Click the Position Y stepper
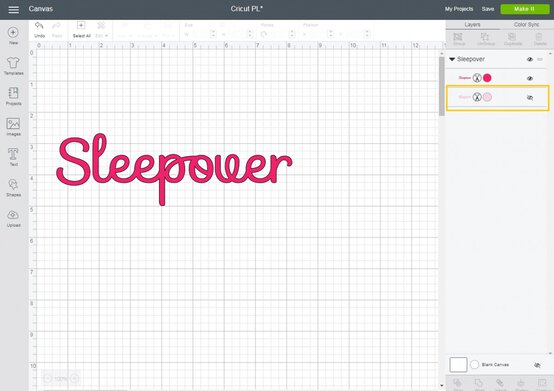554x391 pixels. click(x=367, y=34)
